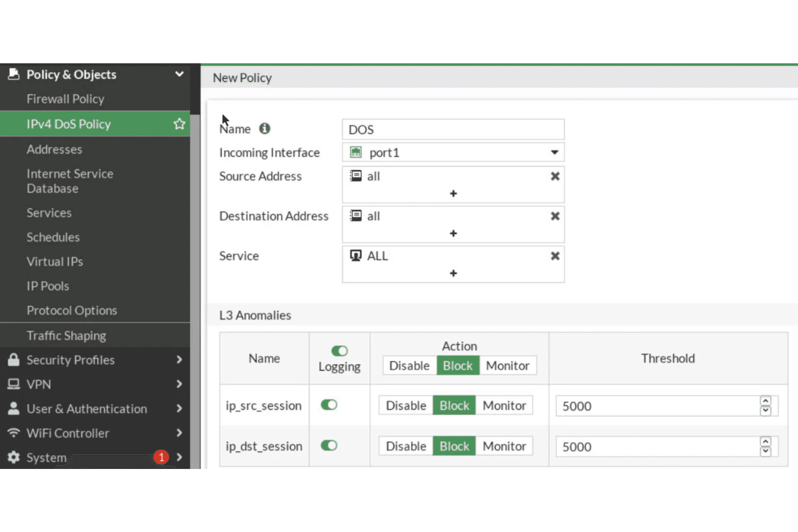This screenshot has height=532, width=798.
Task: Click the port1 interface icon
Action: coord(356,153)
